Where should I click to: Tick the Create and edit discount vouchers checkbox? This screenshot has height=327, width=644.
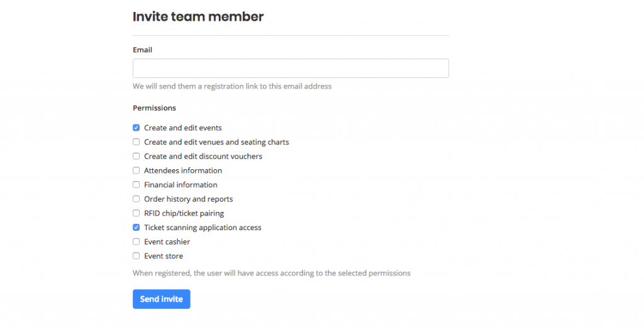point(136,157)
